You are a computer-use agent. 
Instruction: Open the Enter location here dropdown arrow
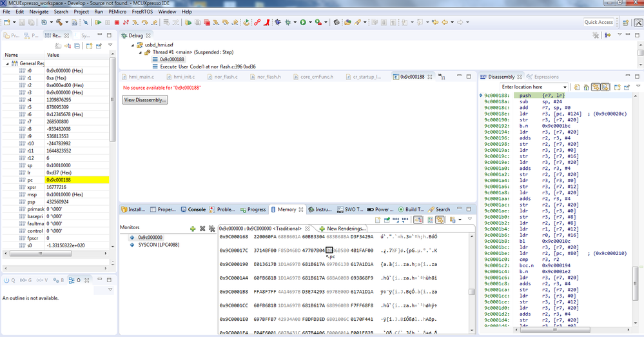pos(565,87)
